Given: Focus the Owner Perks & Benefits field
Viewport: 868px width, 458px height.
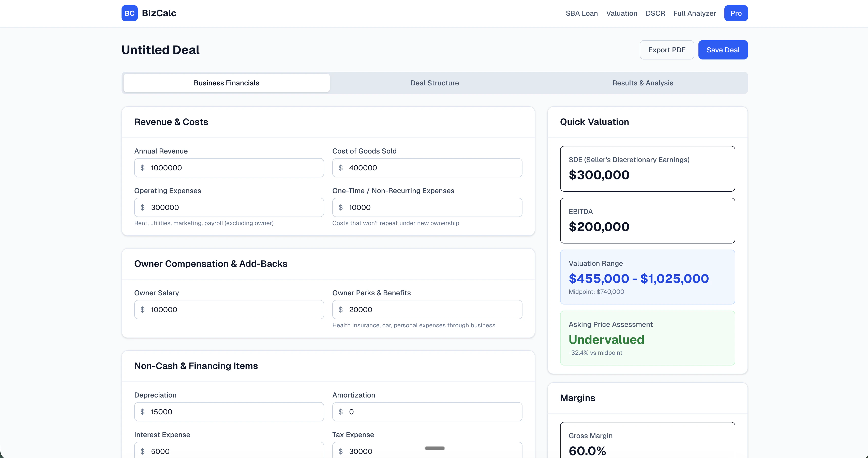Looking at the screenshot, I should 427,310.
